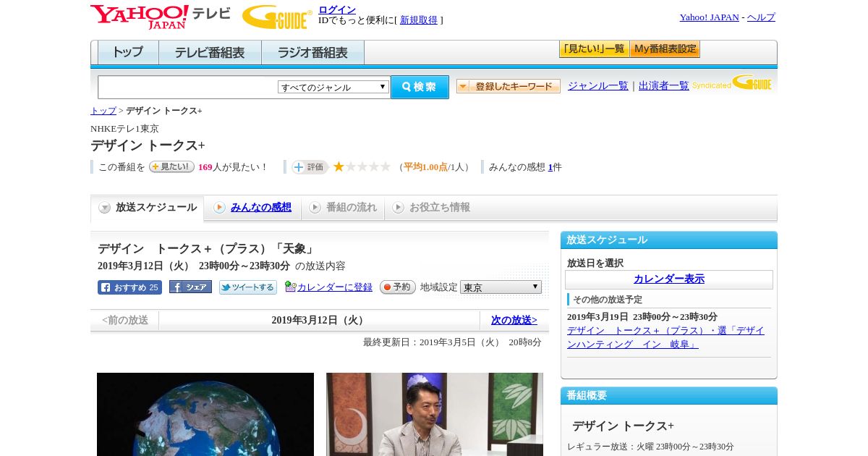
Task: Click the 検索 search button
Action: [420, 87]
